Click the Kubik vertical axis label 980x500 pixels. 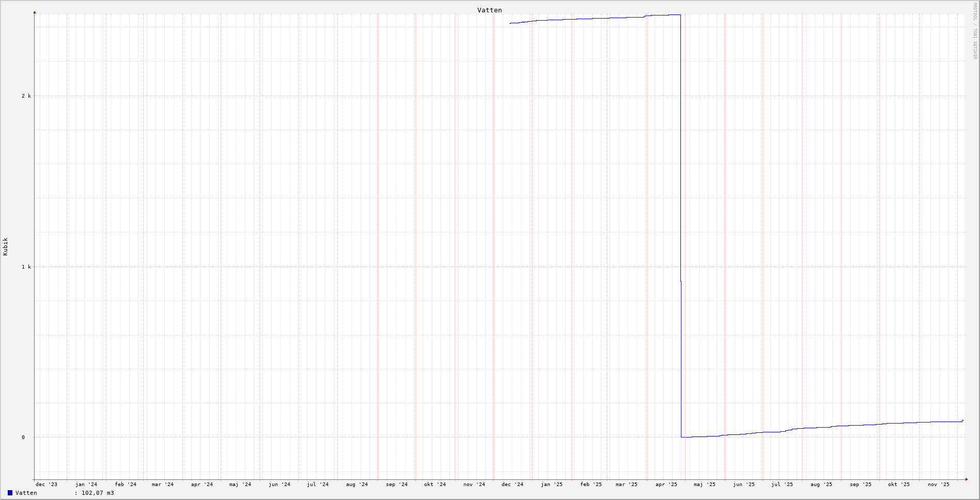pos(5,246)
